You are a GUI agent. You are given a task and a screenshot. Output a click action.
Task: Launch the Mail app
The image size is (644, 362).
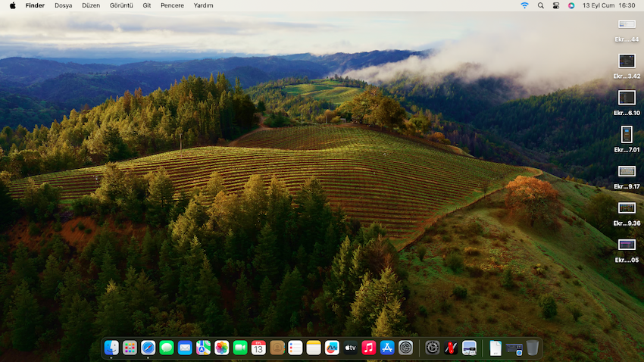point(185,348)
